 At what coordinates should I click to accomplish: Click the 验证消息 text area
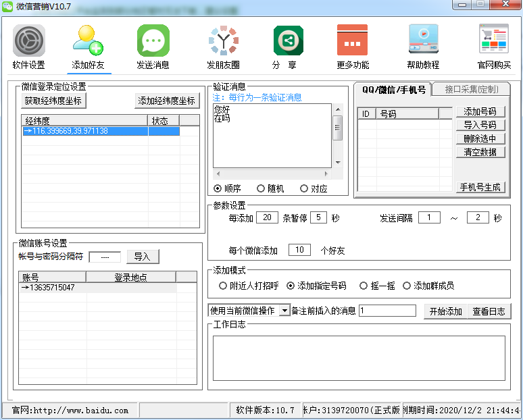coord(272,136)
